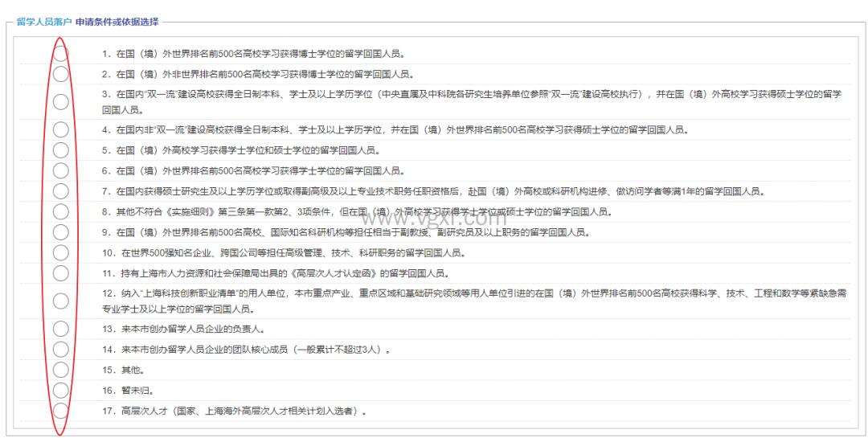Select option 13 startup enterprise head radio
This screenshot has width=868, height=438.
coord(60,329)
